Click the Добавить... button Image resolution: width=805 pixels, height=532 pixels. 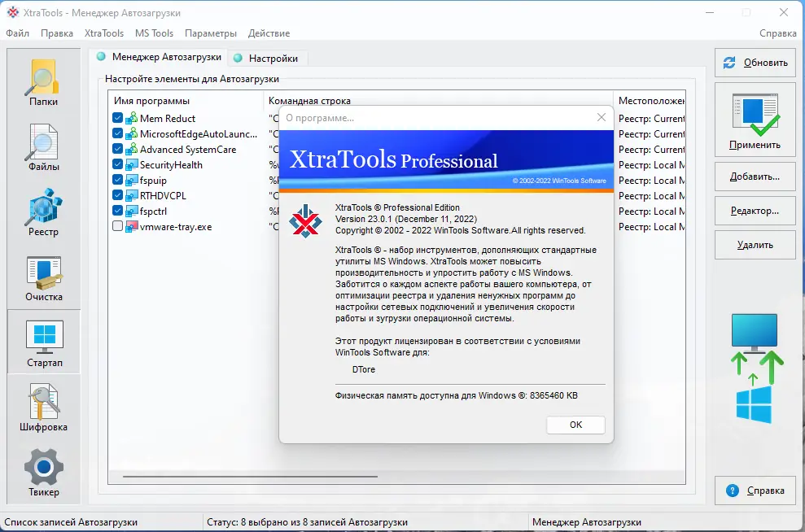click(x=755, y=177)
